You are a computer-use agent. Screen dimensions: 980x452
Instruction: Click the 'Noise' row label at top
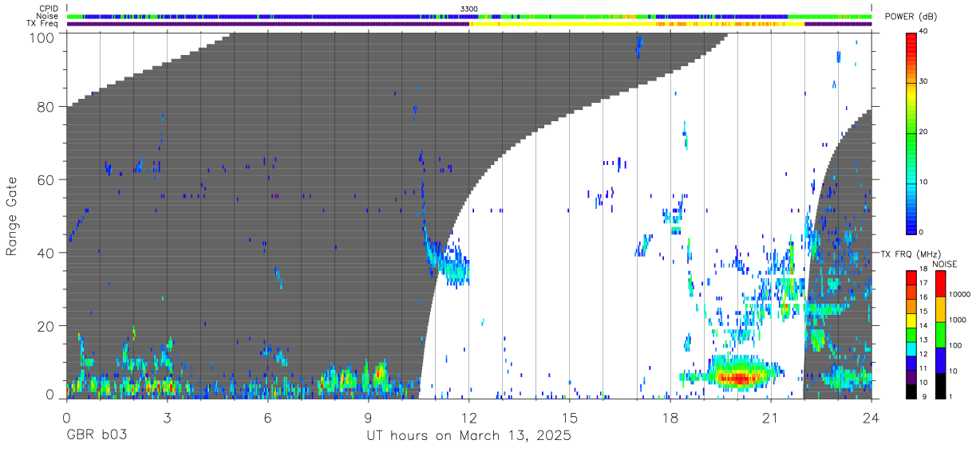[48, 16]
